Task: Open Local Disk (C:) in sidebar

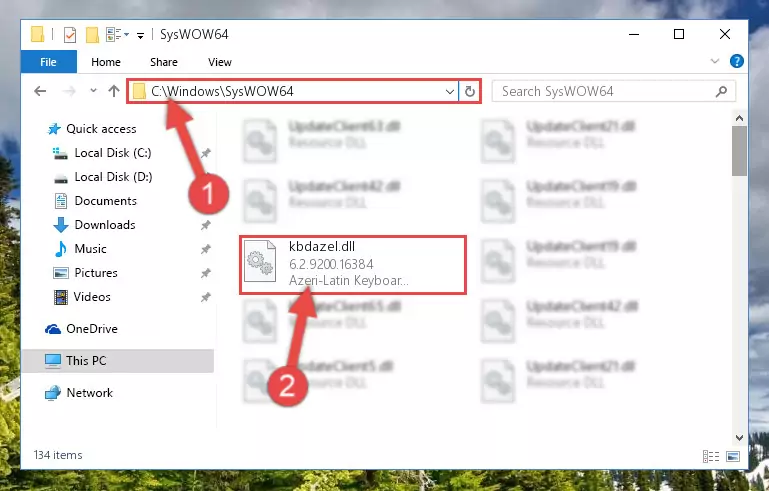Action: 113,153
